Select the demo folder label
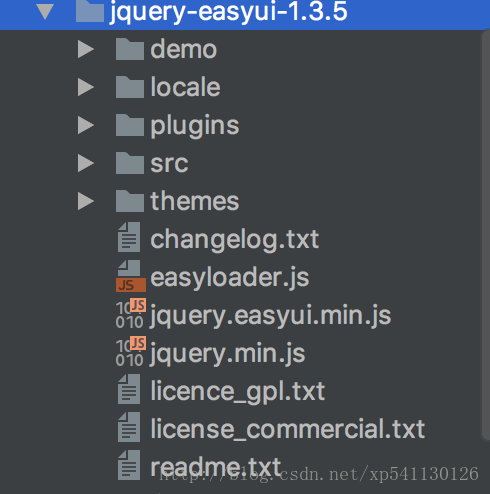Viewport: 490px width, 494px height. [184, 49]
